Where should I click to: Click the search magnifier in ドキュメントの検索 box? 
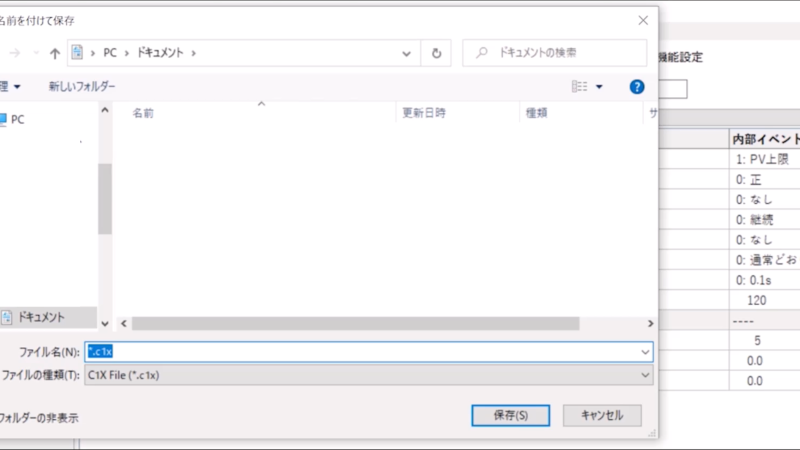point(482,53)
